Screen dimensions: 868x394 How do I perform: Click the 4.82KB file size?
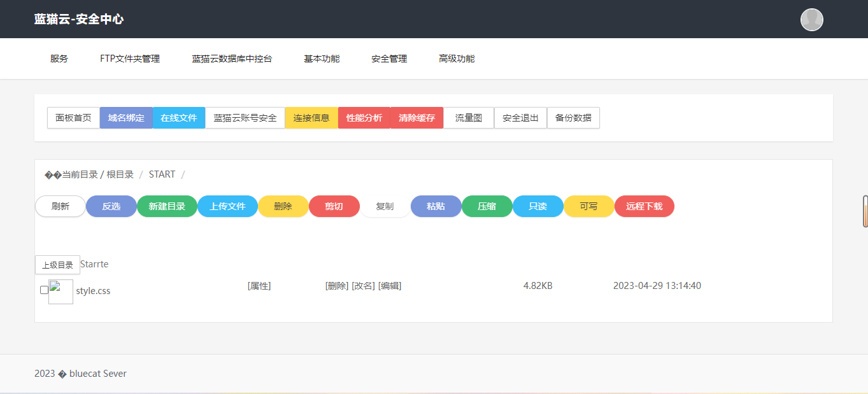(x=538, y=286)
